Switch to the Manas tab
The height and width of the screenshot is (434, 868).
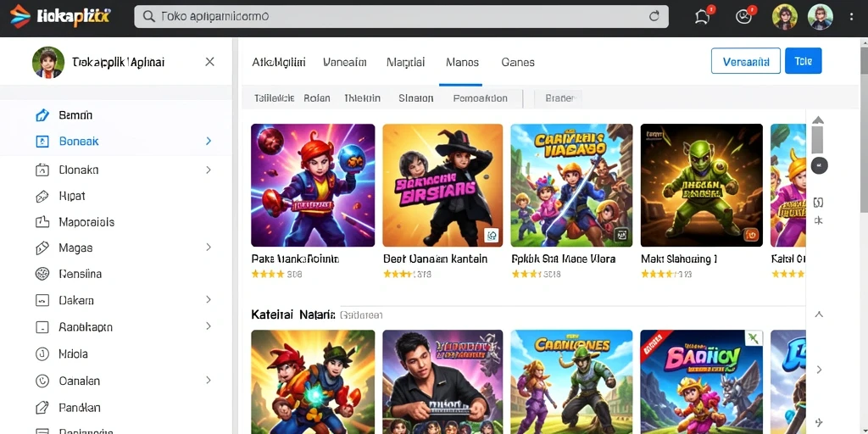point(462,63)
